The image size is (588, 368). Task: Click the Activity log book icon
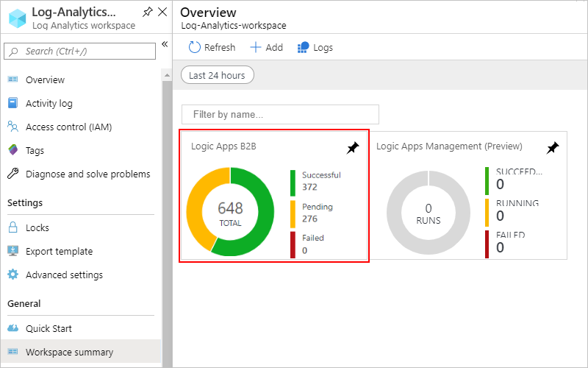click(12, 103)
